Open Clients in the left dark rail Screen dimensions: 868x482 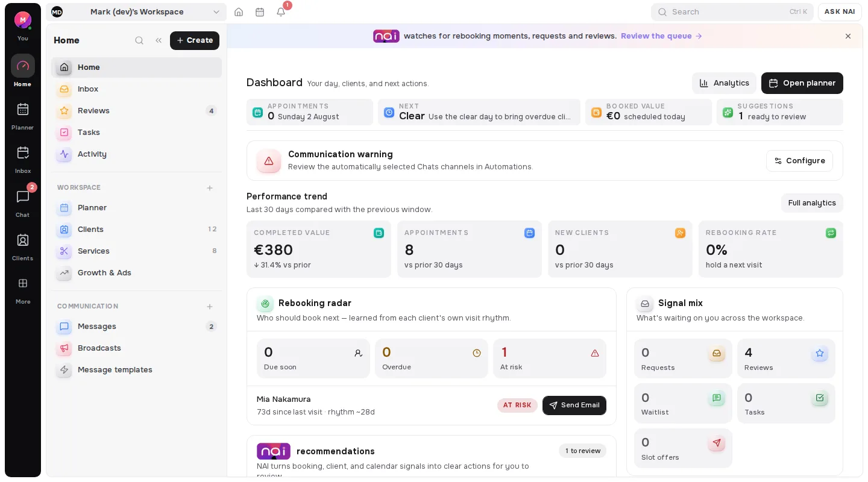(x=23, y=247)
